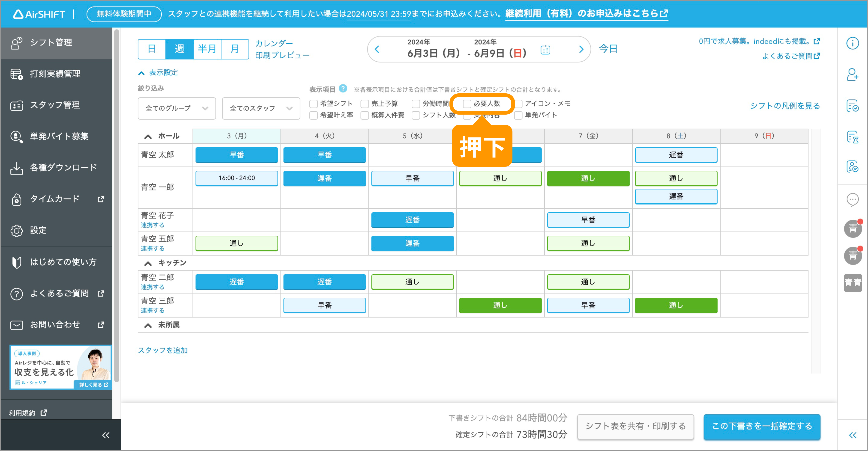The image size is (868, 451).
Task: Open the 全てのグループ dropdown
Action: (177, 108)
